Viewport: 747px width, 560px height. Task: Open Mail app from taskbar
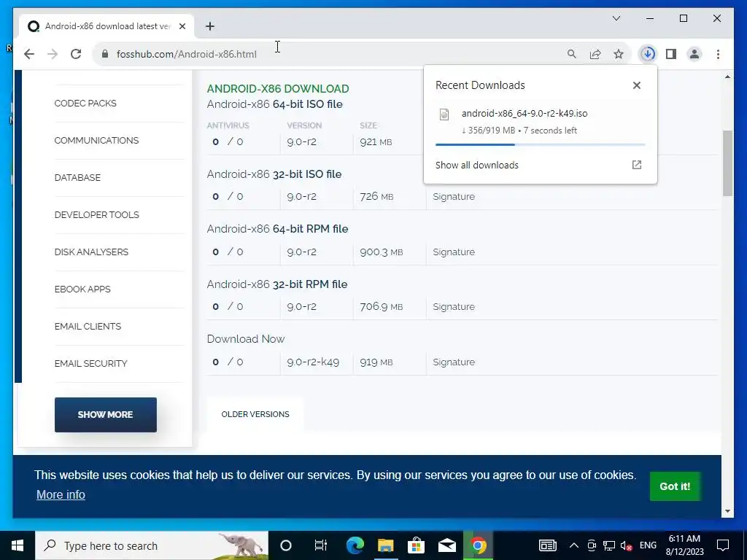(447, 545)
